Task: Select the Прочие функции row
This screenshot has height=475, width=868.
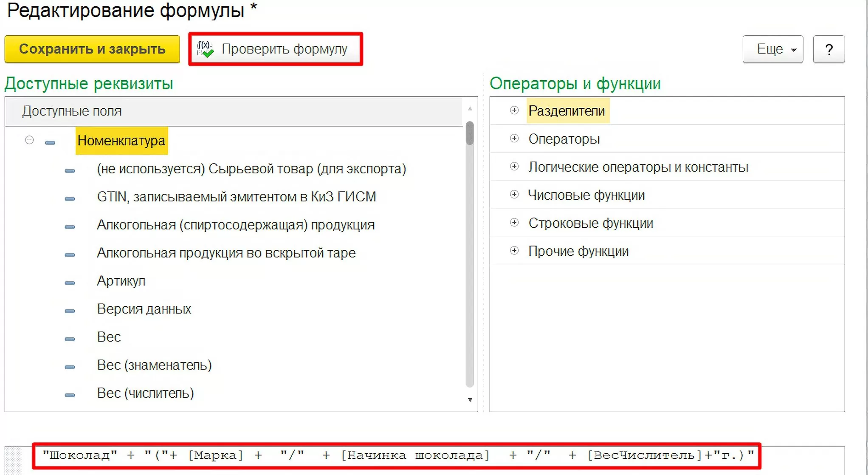Action: click(x=667, y=251)
